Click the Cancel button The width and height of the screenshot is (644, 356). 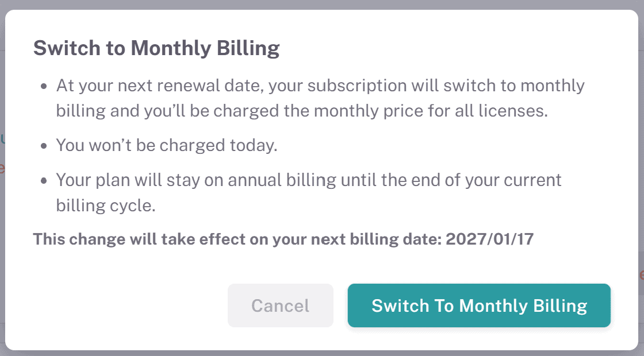click(x=281, y=305)
